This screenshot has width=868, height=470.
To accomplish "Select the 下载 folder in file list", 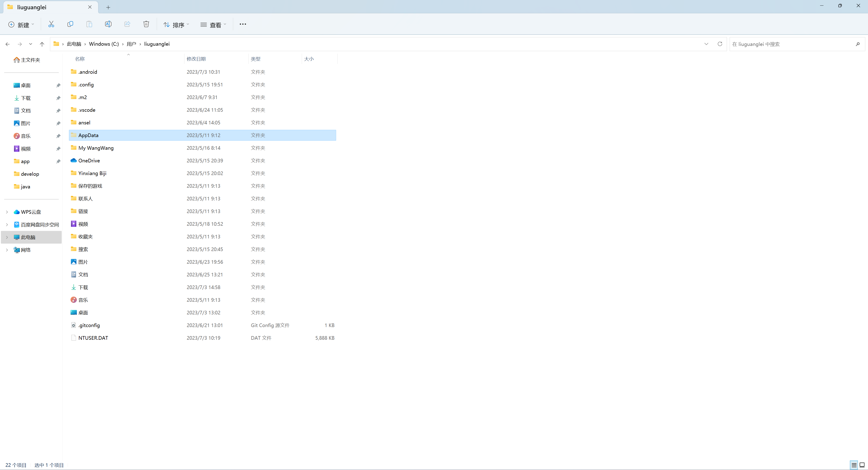I will click(203, 287).
